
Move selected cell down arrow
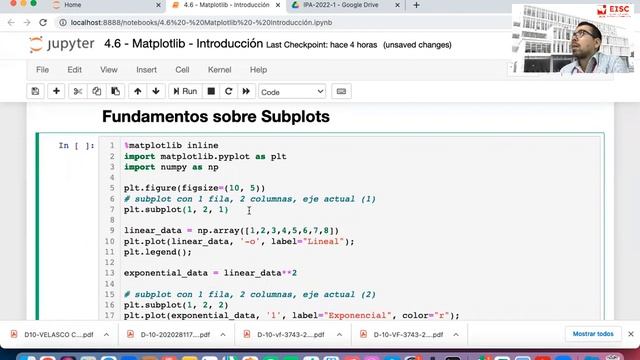(156, 91)
